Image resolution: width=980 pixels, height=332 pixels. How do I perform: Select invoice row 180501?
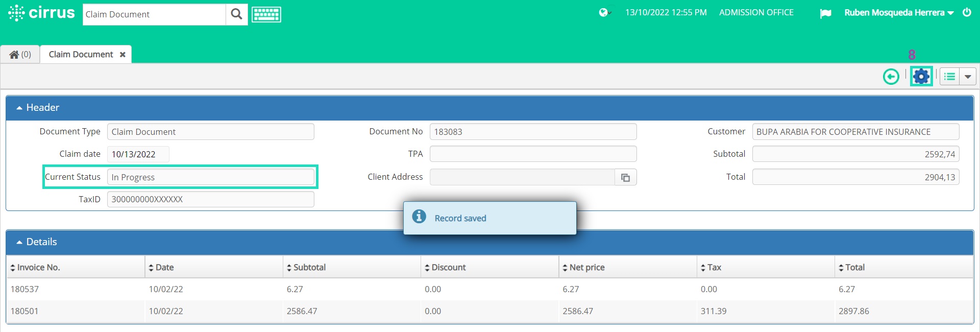click(x=489, y=311)
